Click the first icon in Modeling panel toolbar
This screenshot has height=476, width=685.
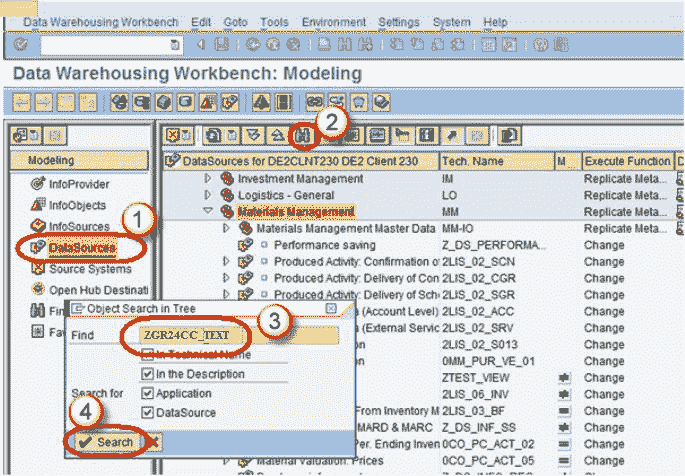tap(26, 136)
